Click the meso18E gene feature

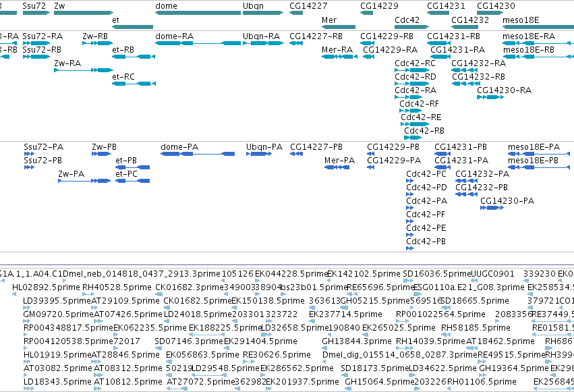[538, 27]
